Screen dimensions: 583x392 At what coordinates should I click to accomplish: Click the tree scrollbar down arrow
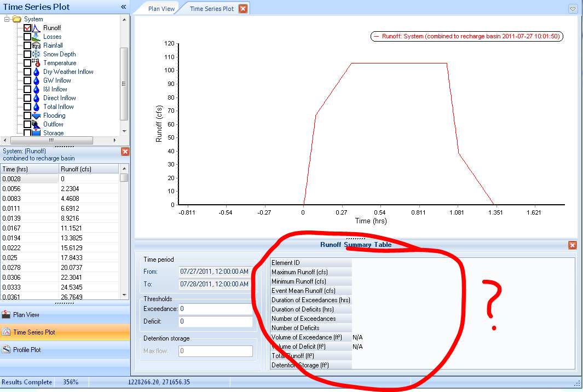(x=124, y=131)
